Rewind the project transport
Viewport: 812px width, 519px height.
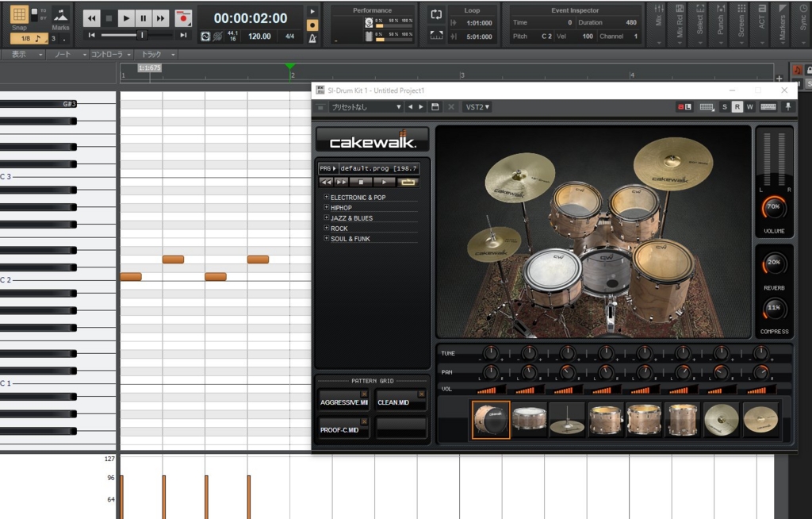92,19
